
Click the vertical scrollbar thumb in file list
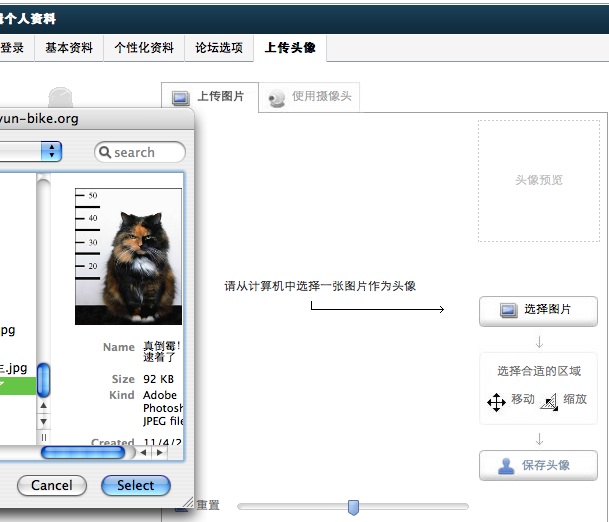43,380
